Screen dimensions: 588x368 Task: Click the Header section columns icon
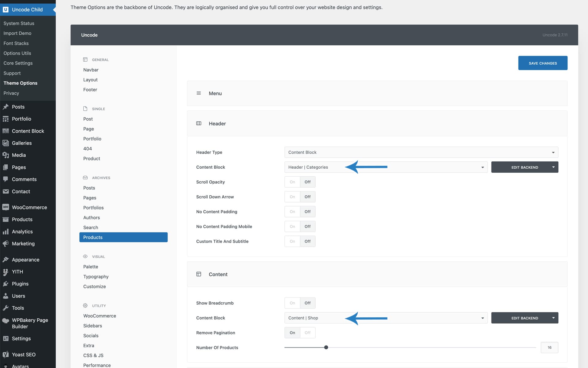point(199,123)
